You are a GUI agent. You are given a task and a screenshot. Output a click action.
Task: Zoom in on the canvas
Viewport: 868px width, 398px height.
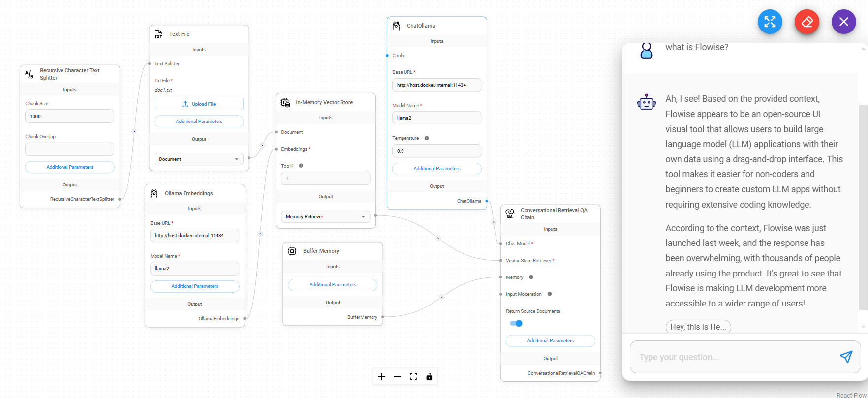(381, 377)
